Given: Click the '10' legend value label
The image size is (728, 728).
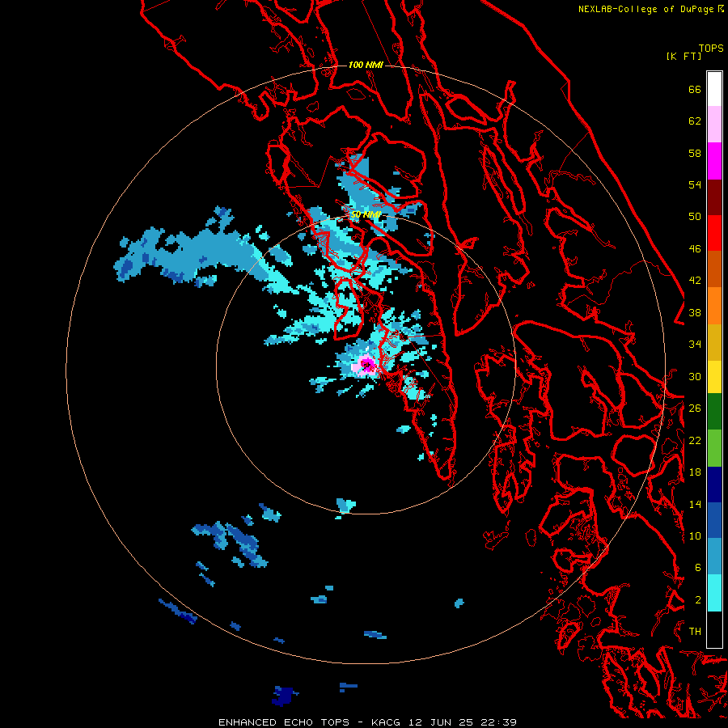Looking at the screenshot, I should point(695,536).
